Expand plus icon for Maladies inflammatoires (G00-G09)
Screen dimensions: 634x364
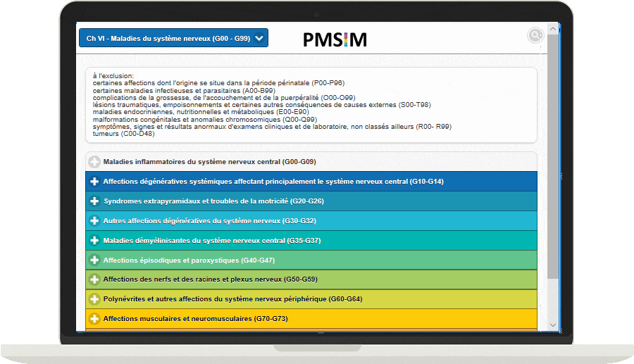tap(94, 162)
